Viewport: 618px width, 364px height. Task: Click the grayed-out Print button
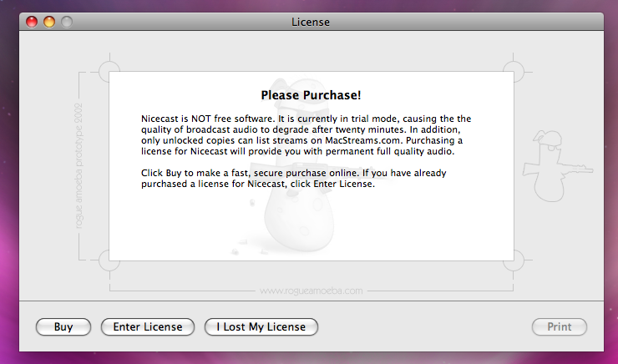click(560, 327)
